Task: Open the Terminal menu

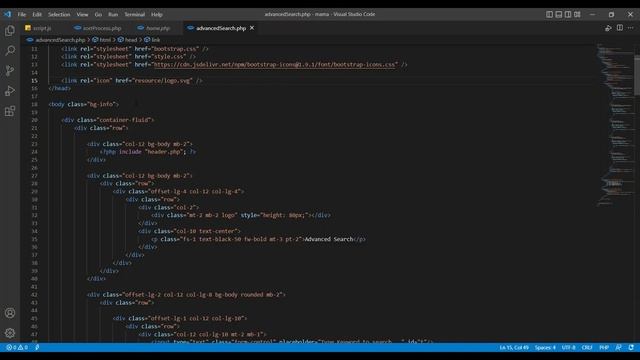Action: point(135,14)
